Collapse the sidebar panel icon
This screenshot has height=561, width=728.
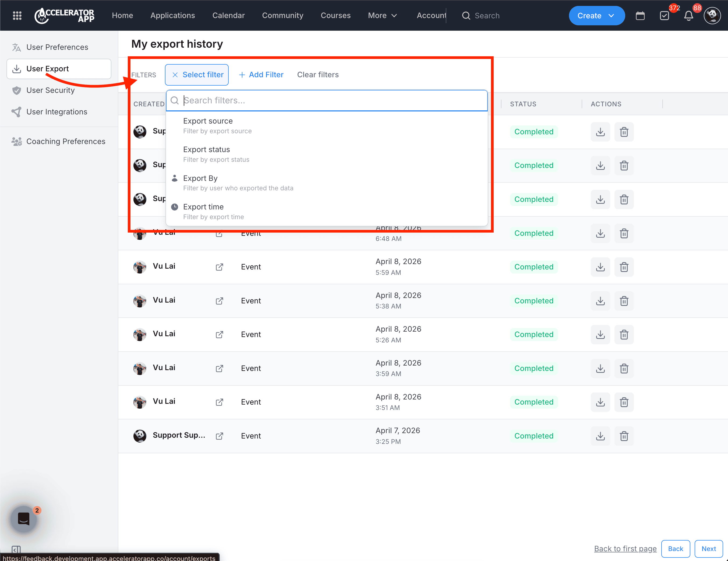coord(16,549)
